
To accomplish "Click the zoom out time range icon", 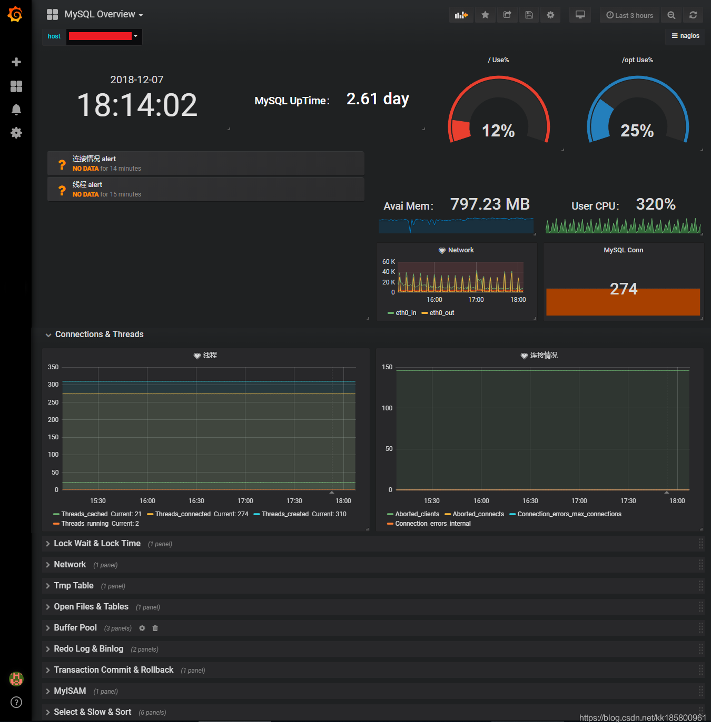I will click(x=671, y=15).
